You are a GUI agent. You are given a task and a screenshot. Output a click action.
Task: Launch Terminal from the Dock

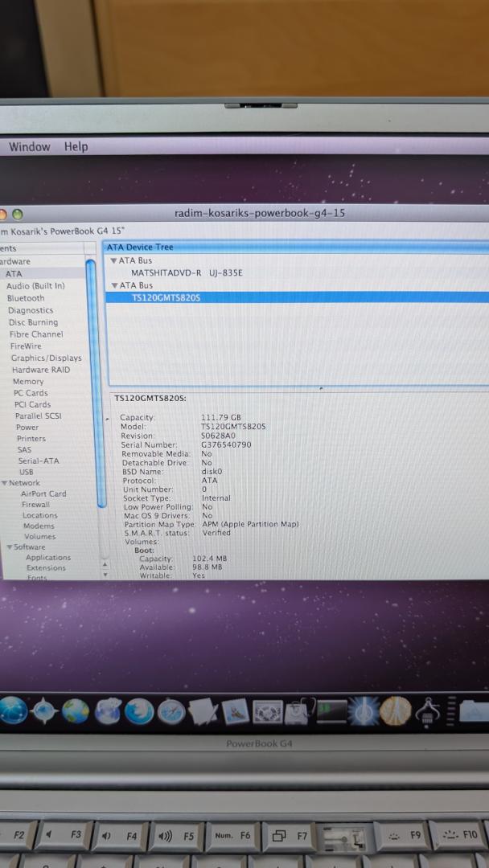[331, 710]
